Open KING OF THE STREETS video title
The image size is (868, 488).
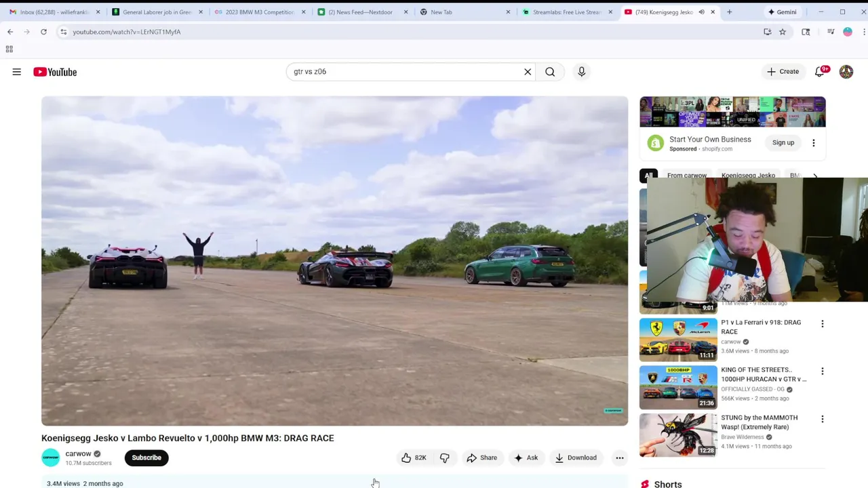(x=764, y=375)
